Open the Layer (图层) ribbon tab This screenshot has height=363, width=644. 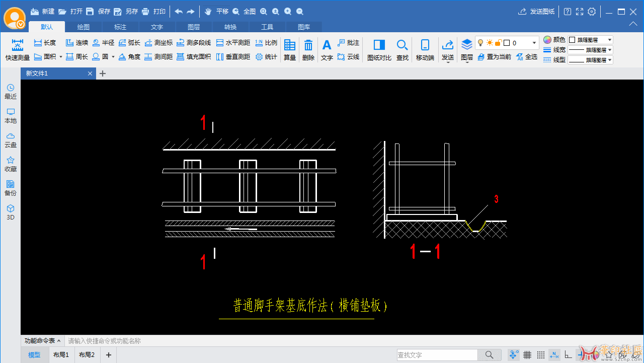click(194, 27)
